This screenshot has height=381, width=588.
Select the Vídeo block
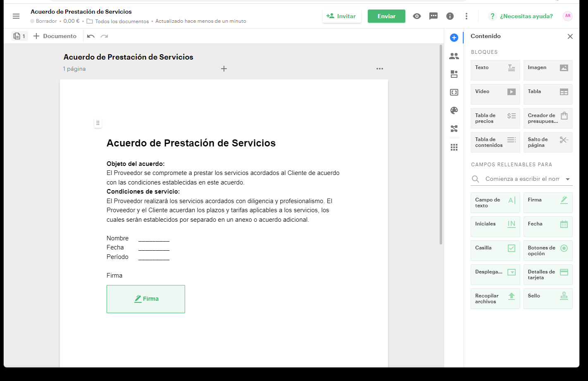coord(495,94)
